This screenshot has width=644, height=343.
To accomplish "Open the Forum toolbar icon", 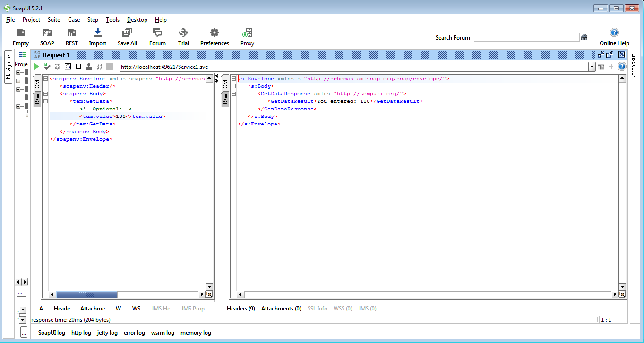I will click(x=157, y=37).
